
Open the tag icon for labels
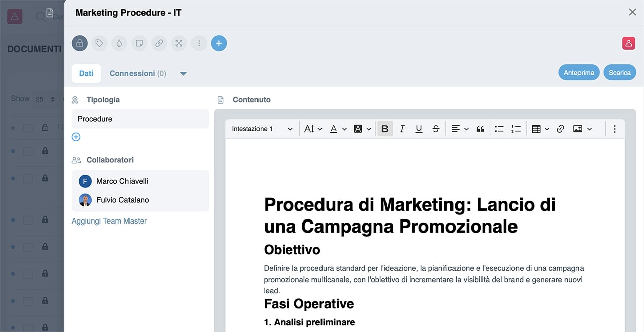point(99,43)
